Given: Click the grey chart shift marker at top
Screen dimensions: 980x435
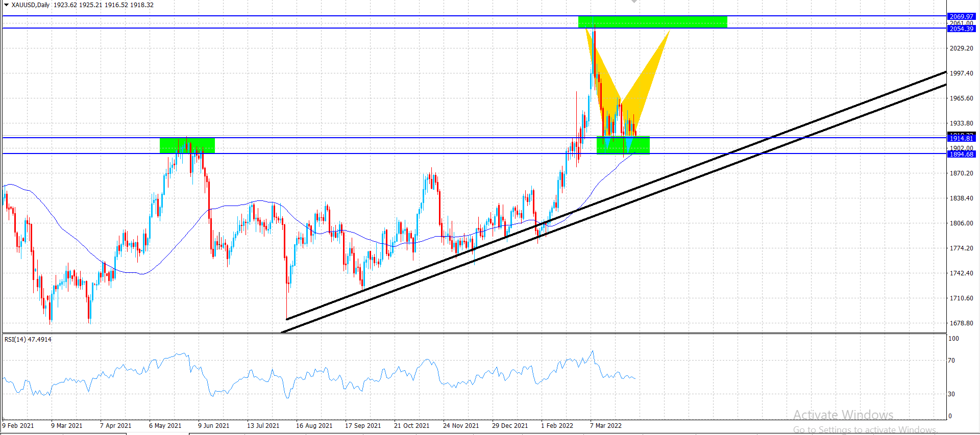Looking at the screenshot, I should [634, 2].
